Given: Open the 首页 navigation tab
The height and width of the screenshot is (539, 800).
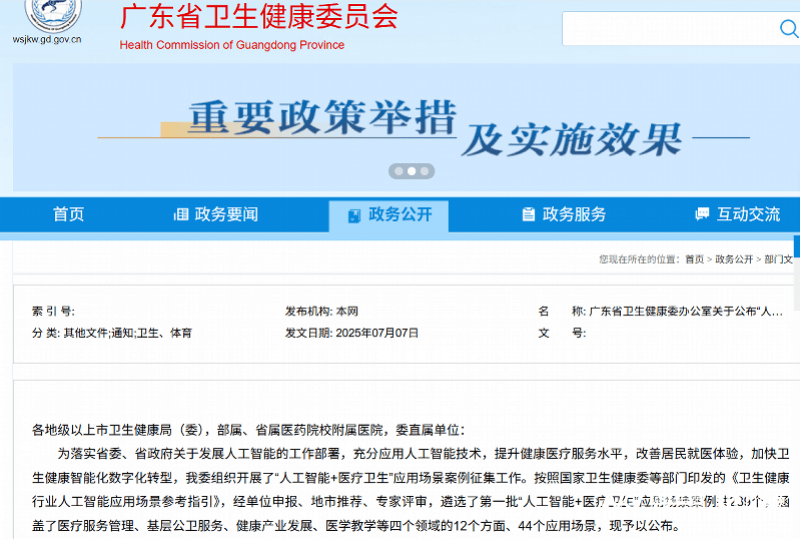Looking at the screenshot, I should coord(68,215).
